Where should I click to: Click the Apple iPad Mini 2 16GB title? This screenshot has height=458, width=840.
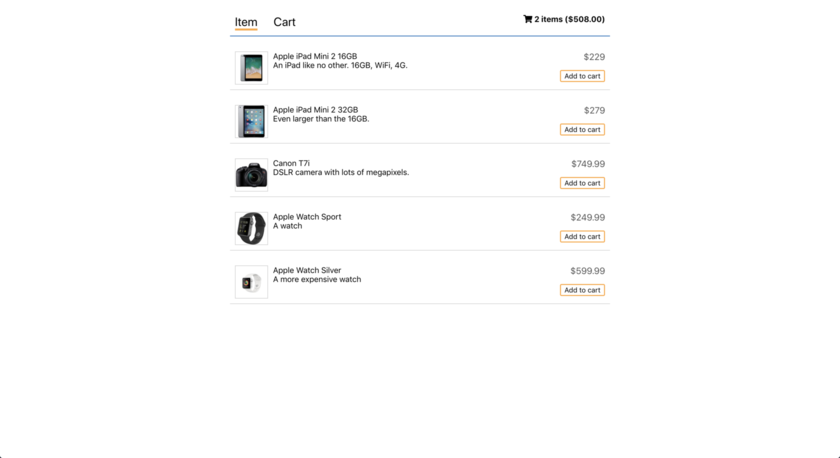point(315,57)
